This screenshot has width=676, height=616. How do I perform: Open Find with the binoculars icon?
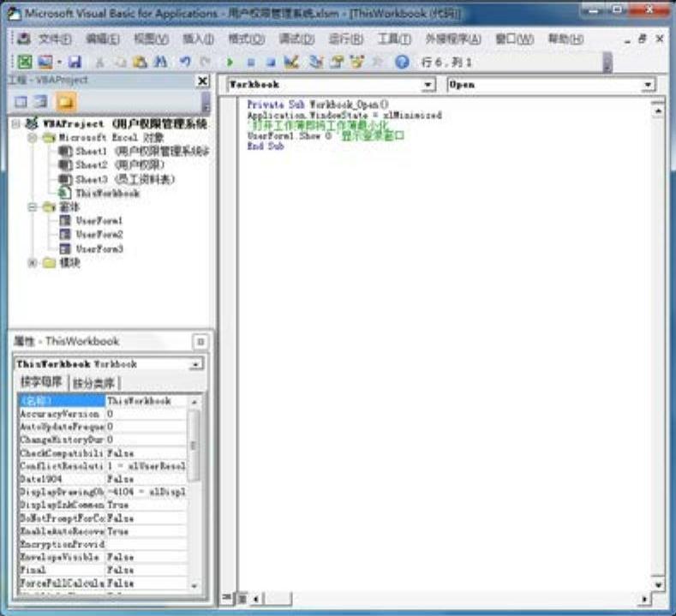161,63
